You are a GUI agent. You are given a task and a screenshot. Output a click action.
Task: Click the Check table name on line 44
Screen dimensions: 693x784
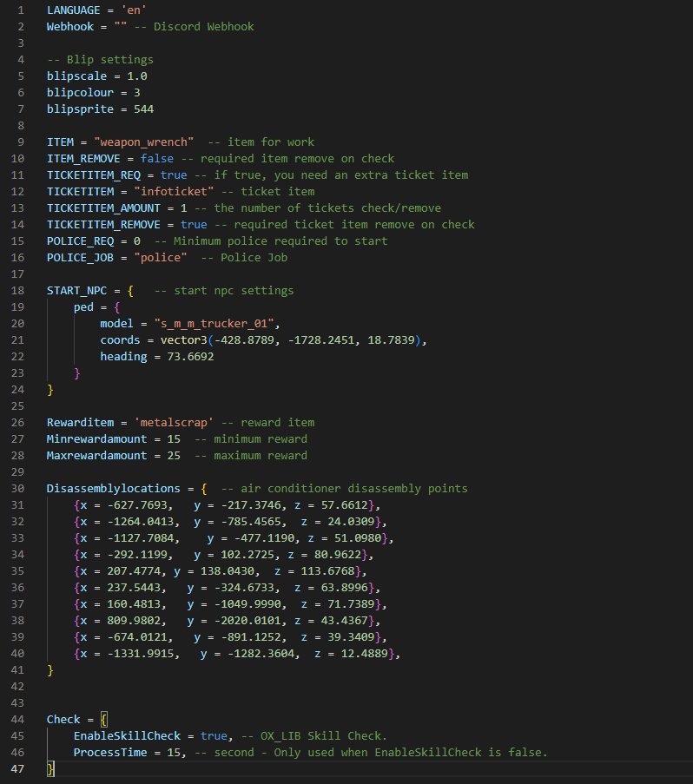63,720
